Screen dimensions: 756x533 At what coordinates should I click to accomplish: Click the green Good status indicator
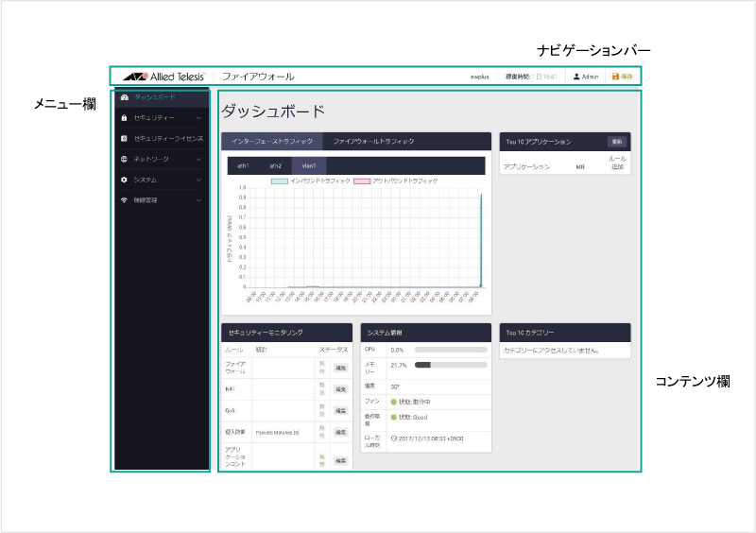click(x=393, y=418)
